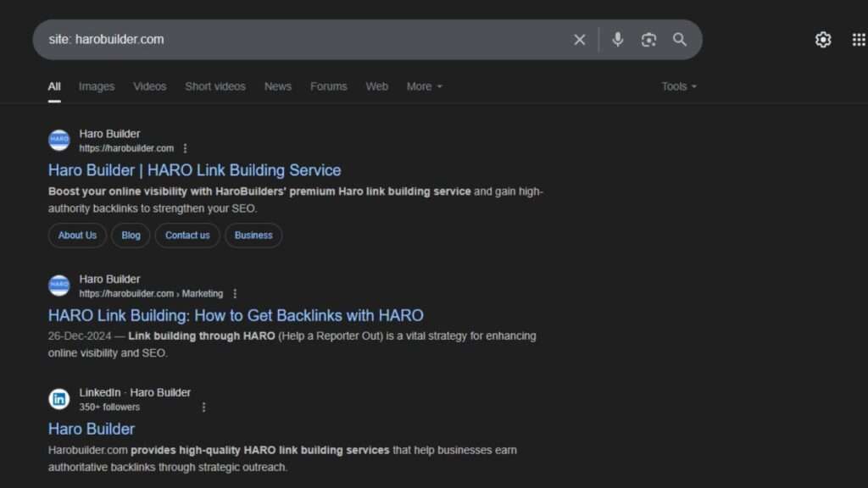Click the Contact us sitelink chip
The image size is (868, 488).
tap(187, 236)
